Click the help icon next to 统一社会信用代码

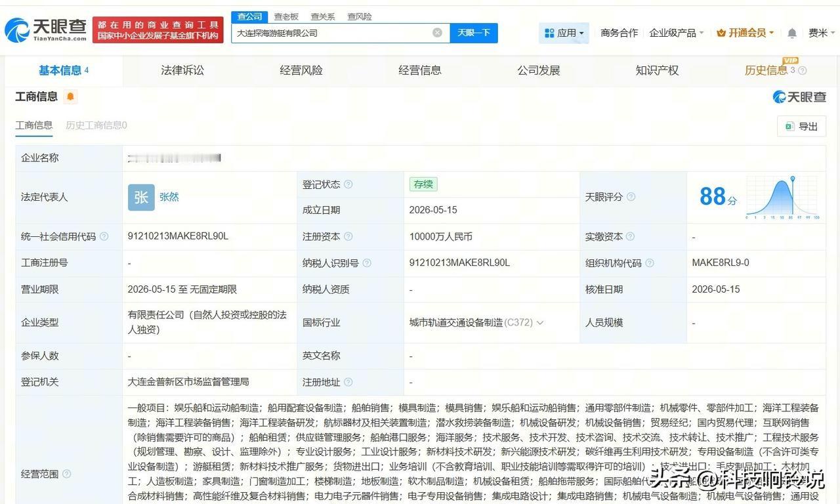tap(104, 236)
